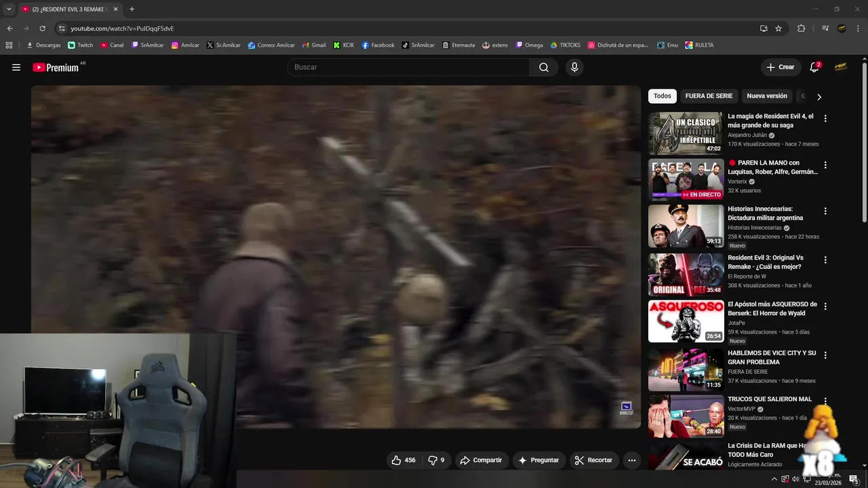Open Chrome extensions puzzle icon

pos(802,28)
